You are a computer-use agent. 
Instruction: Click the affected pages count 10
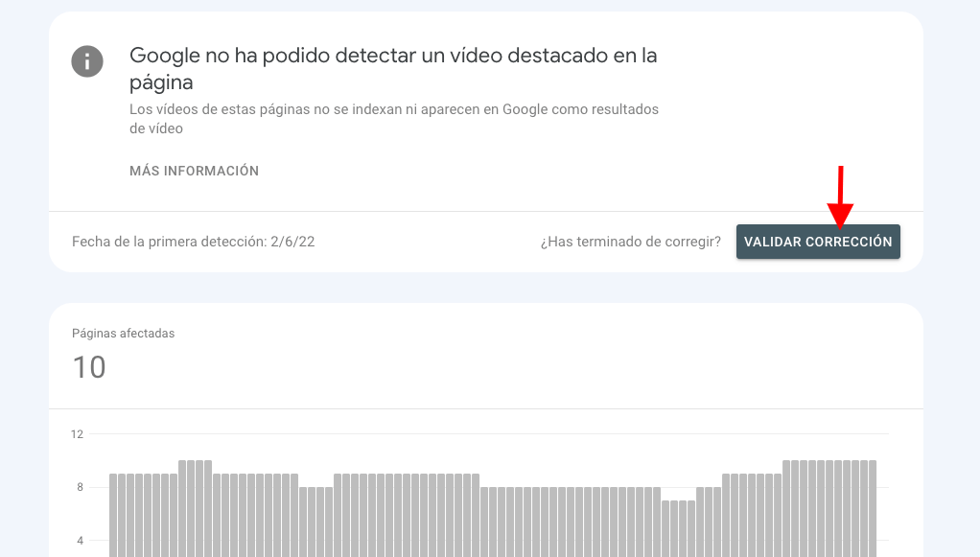click(89, 367)
